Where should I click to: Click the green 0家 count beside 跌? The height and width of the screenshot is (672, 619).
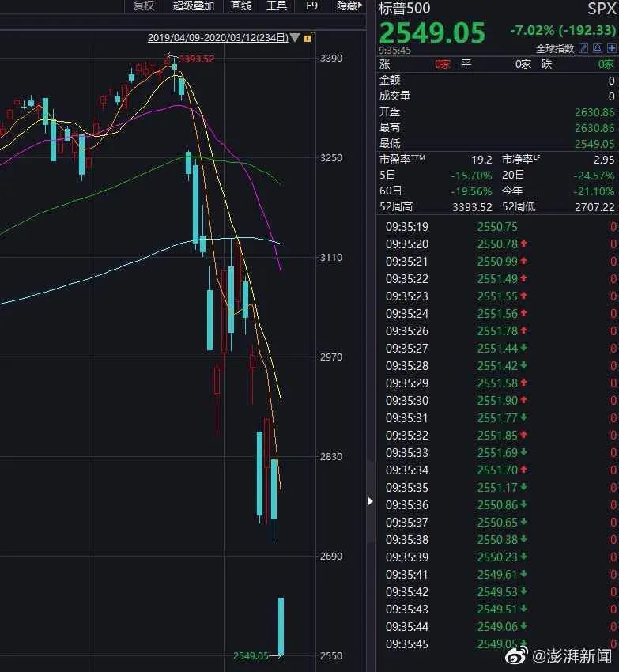[x=606, y=64]
